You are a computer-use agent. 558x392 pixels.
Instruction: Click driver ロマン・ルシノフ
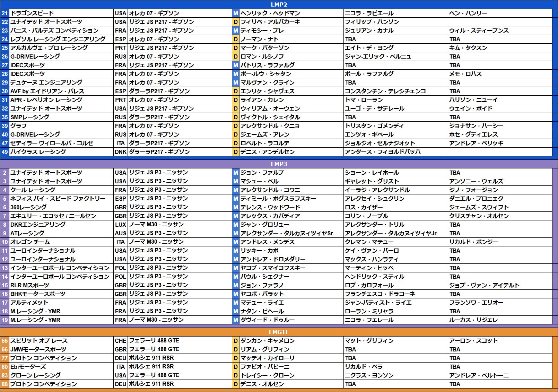click(x=262, y=56)
